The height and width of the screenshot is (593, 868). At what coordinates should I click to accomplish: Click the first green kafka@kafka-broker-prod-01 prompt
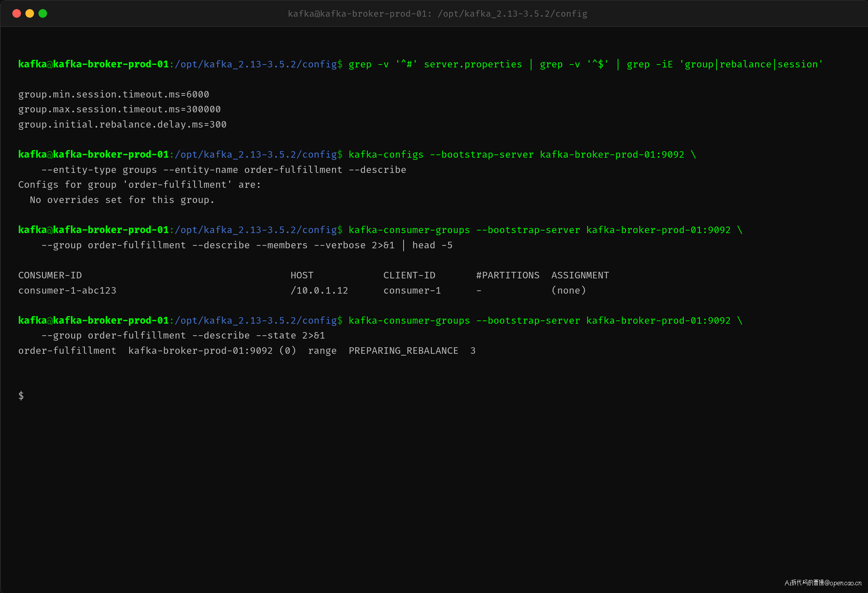[x=93, y=64]
